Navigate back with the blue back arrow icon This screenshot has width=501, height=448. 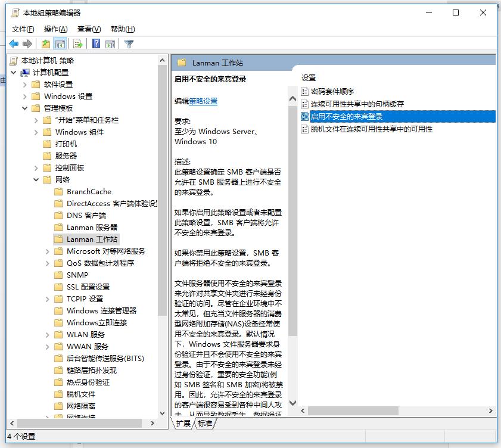point(13,43)
